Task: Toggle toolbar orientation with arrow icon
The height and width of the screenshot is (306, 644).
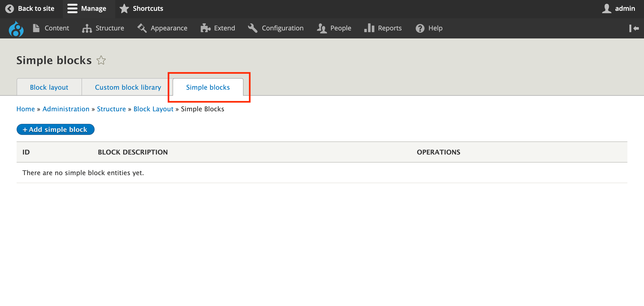Action: pyautogui.click(x=634, y=28)
